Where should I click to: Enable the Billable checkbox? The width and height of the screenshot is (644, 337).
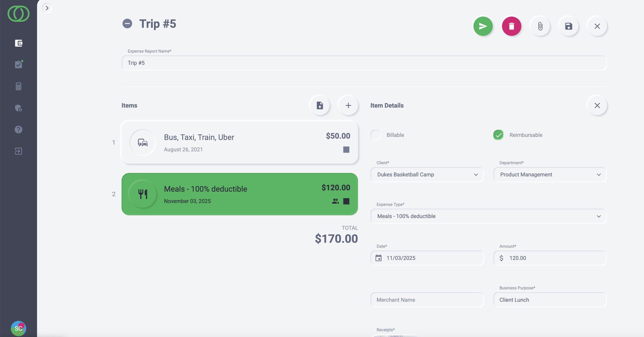point(376,135)
